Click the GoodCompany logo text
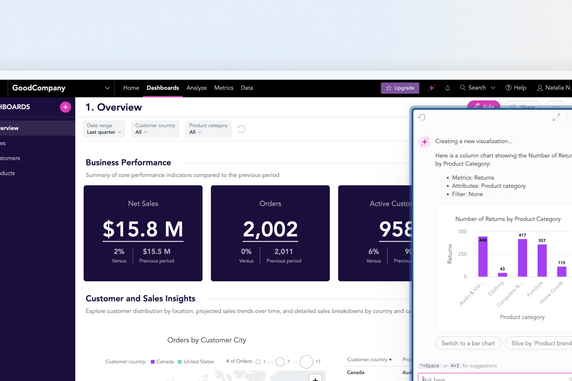 point(39,88)
